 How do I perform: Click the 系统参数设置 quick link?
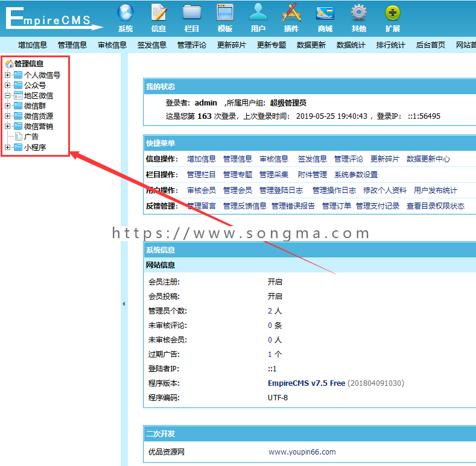(x=356, y=175)
